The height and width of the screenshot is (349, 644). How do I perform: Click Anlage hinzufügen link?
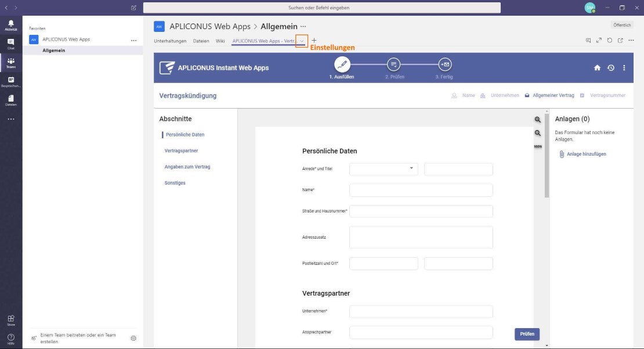[x=583, y=154]
